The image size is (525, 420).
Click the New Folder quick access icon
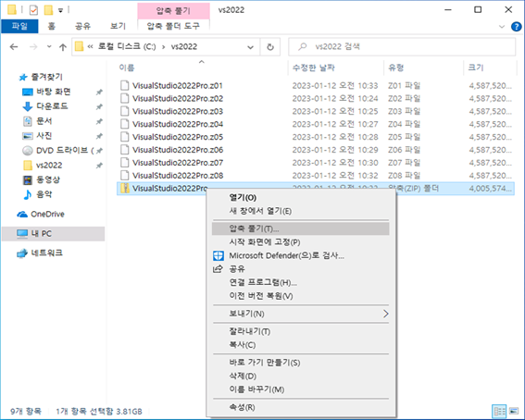48,10
